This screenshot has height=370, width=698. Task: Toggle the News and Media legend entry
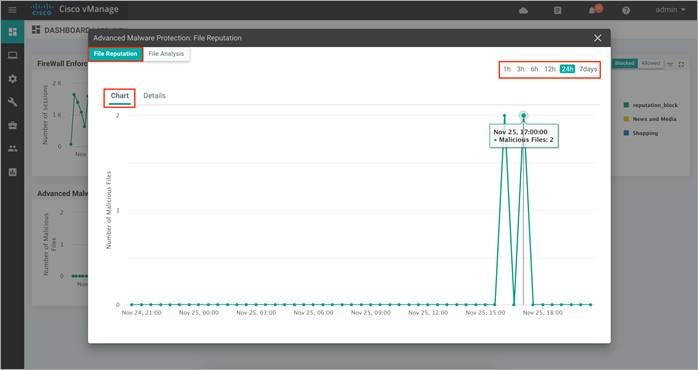click(650, 119)
